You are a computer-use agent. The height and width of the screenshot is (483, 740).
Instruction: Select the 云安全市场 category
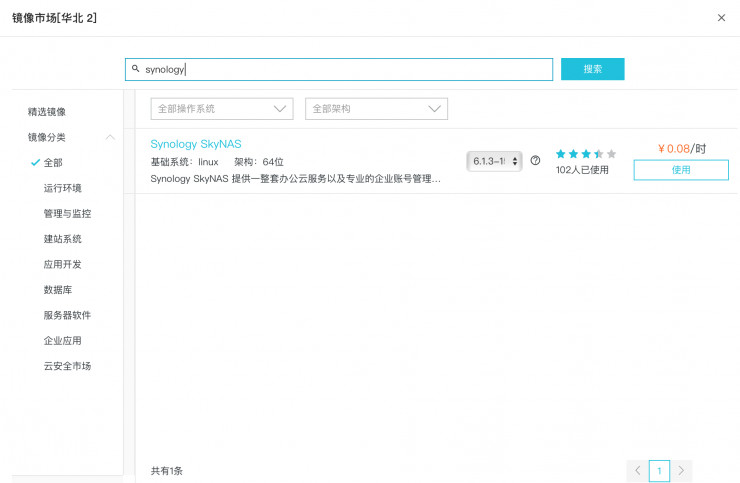(67, 366)
